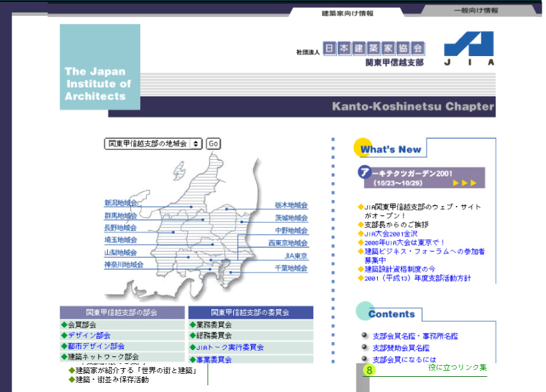Select 埼玉地域会 on the map
The image size is (546, 392).
(x=121, y=240)
